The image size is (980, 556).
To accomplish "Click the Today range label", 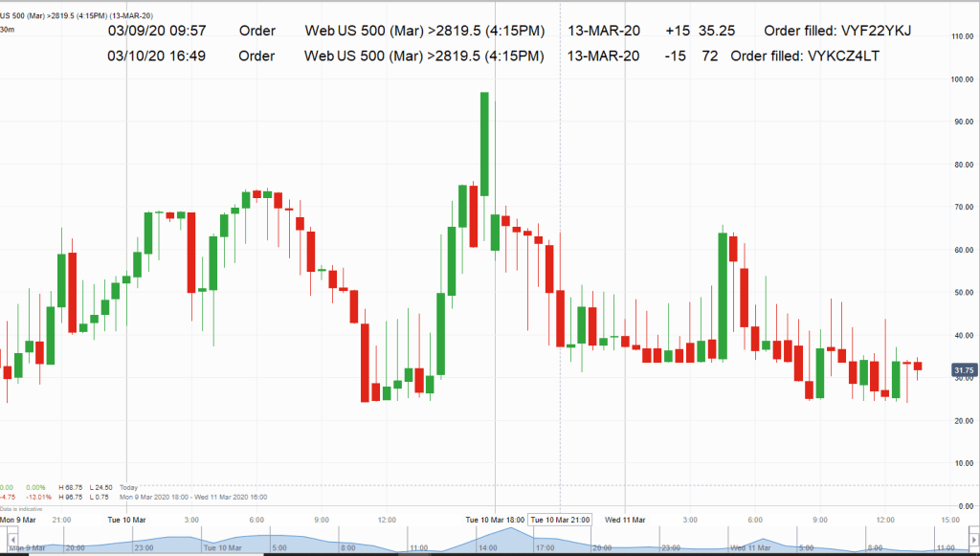I will tap(128, 488).
